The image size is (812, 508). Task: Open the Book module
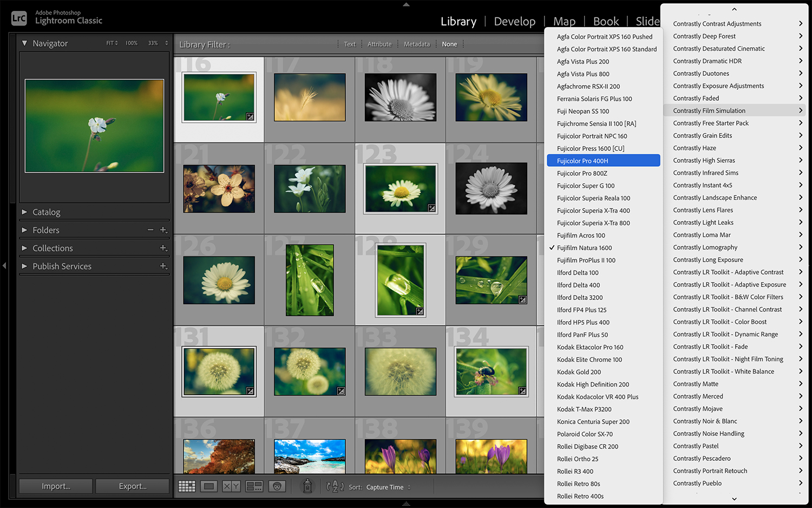coord(606,22)
